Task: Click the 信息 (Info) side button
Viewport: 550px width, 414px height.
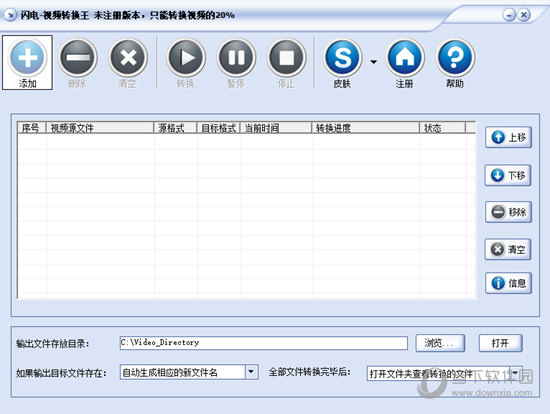Action: point(509,283)
